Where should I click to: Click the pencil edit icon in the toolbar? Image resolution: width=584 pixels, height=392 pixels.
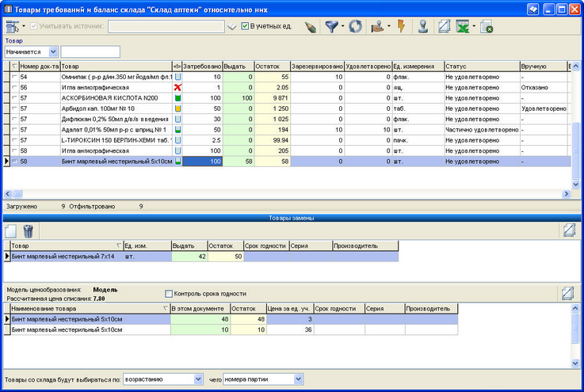[x=310, y=27]
